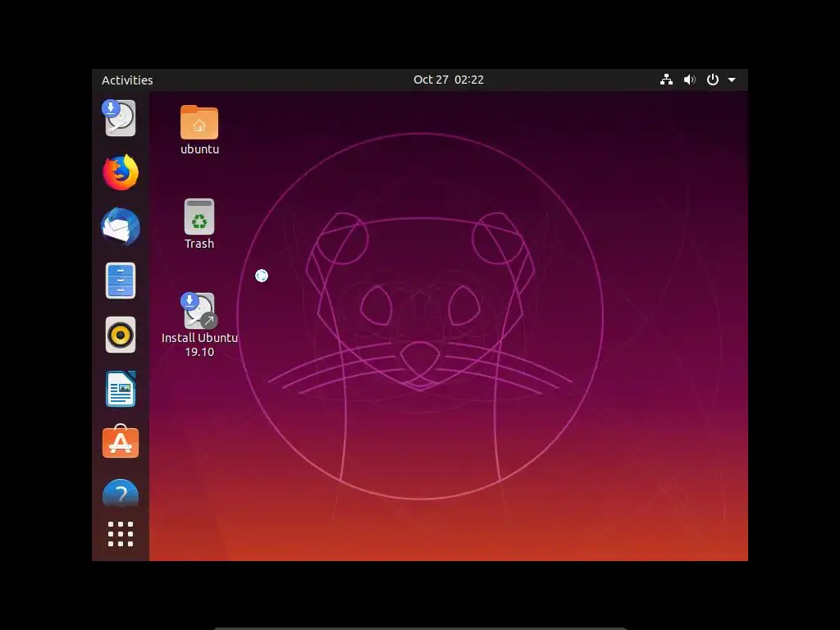The image size is (840, 630).
Task: Open LibreOffice Writer from the dock
Action: tap(121, 389)
